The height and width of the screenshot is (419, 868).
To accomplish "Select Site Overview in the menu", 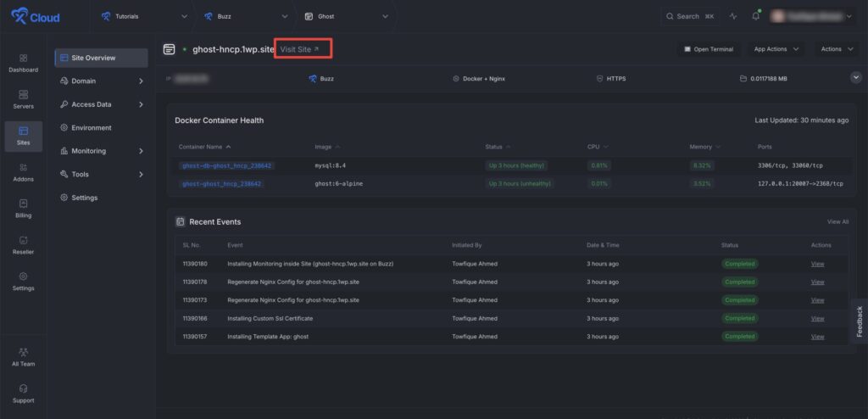I will 102,58.
